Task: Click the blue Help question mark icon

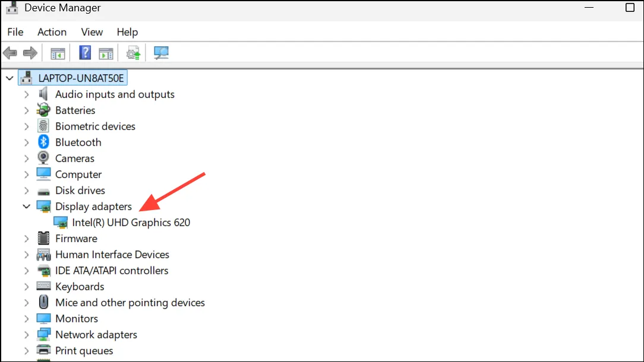Action: point(85,53)
